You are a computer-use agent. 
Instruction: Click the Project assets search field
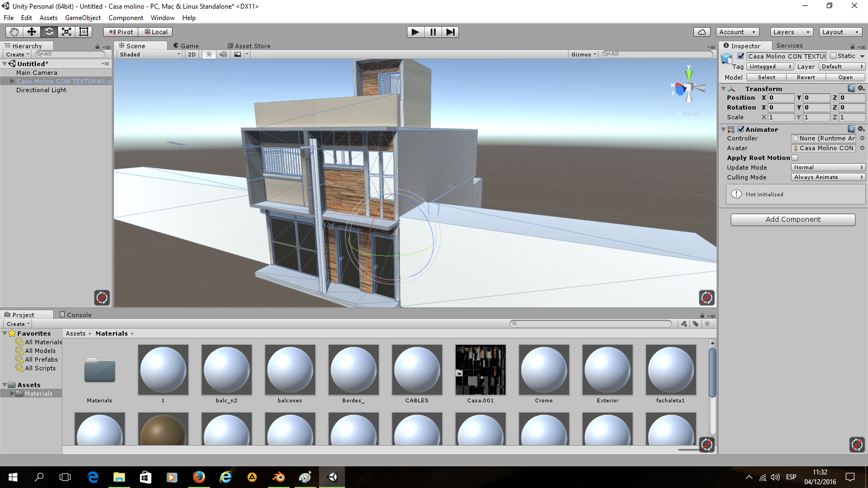coord(591,324)
